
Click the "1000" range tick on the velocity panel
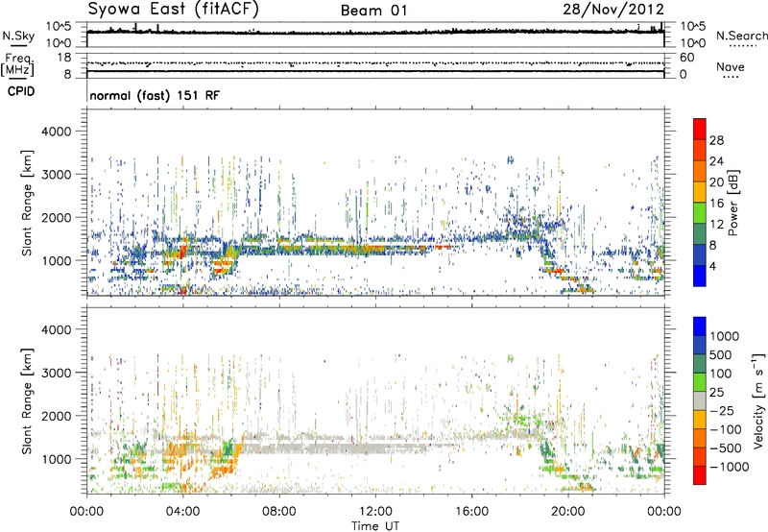point(56,459)
